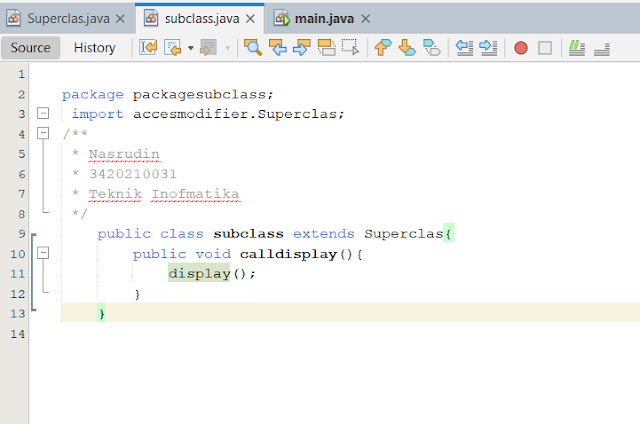The image size is (640, 424).
Task: Switch to History view
Action: coord(94,48)
